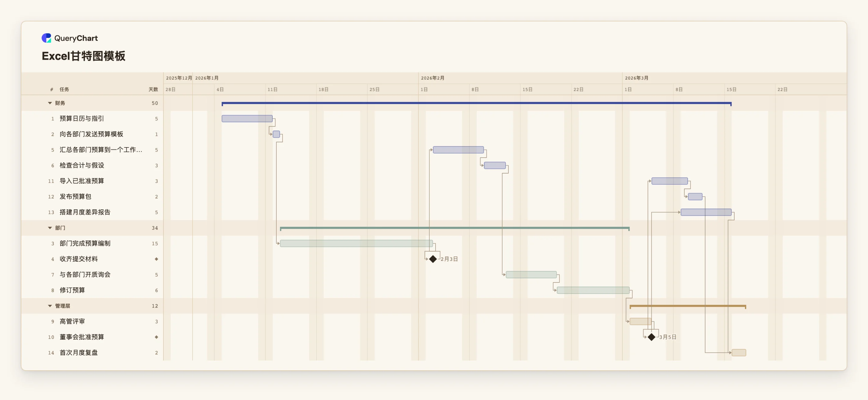The height and width of the screenshot is (400, 868).
Task: Select the 预算日历与指引 row label
Action: click(x=82, y=119)
